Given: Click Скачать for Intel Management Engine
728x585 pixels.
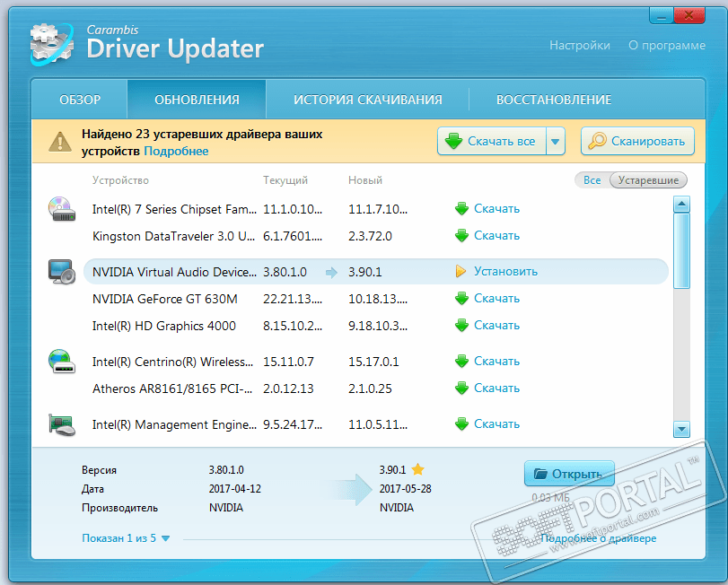Looking at the screenshot, I should [x=496, y=423].
